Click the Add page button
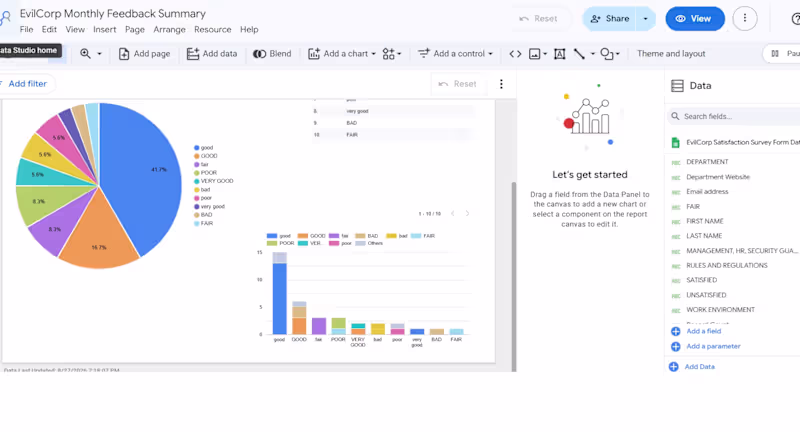The image size is (800, 432). [x=144, y=54]
